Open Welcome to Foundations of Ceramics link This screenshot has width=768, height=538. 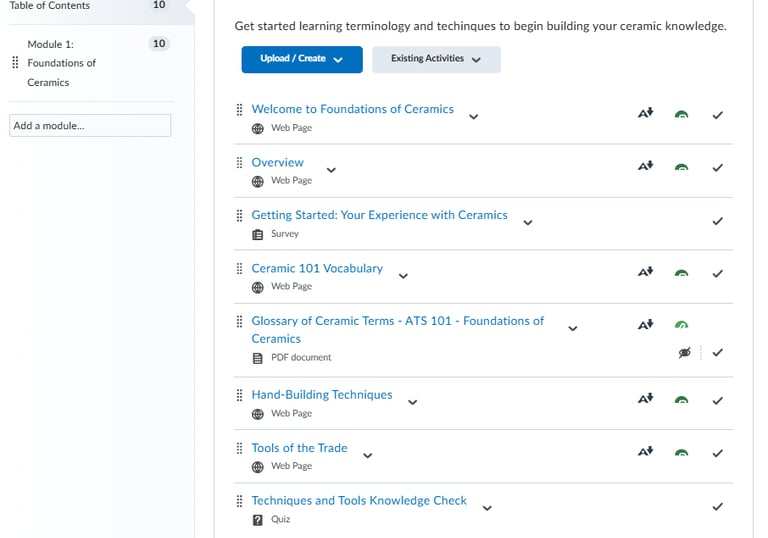pyautogui.click(x=353, y=109)
